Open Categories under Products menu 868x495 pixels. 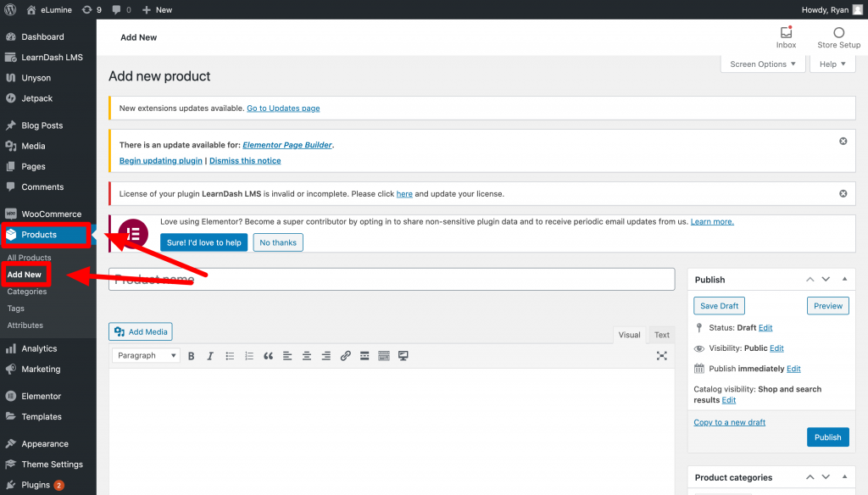coord(27,292)
